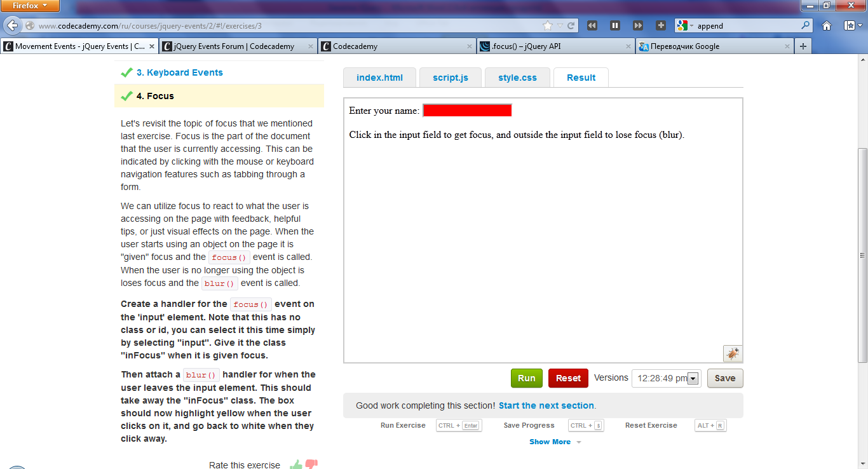
Task: Switch to the .focus() jQuery API tab
Action: (x=556, y=46)
